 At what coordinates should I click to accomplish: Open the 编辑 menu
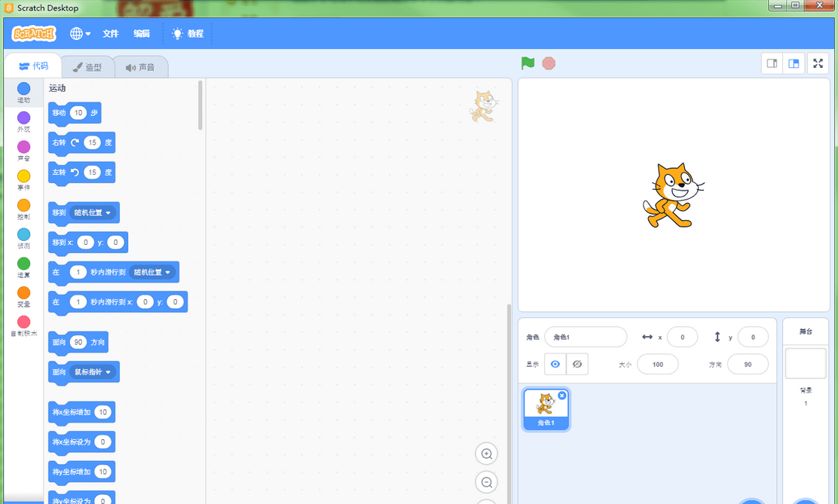pyautogui.click(x=142, y=33)
